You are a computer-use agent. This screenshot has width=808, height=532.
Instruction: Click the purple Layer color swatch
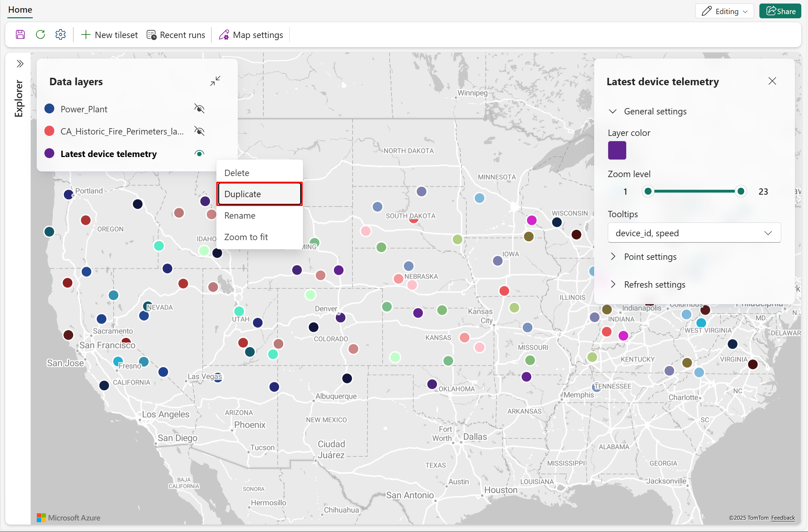click(x=617, y=150)
